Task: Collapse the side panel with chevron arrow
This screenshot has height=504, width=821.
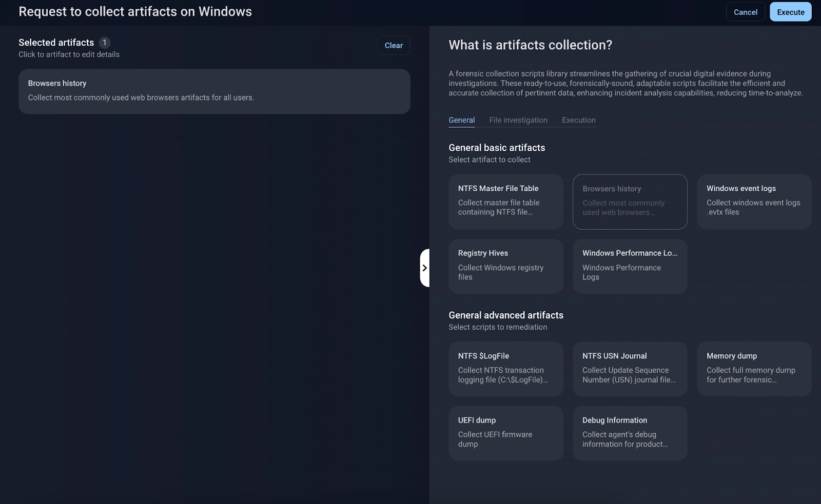Action: pyautogui.click(x=424, y=268)
